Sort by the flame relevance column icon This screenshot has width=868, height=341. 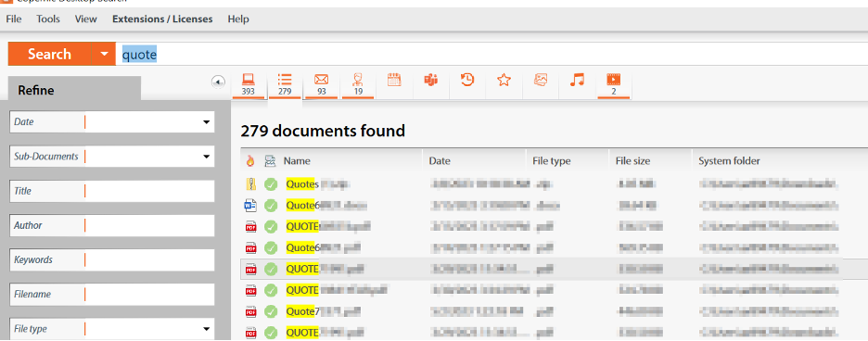point(250,161)
